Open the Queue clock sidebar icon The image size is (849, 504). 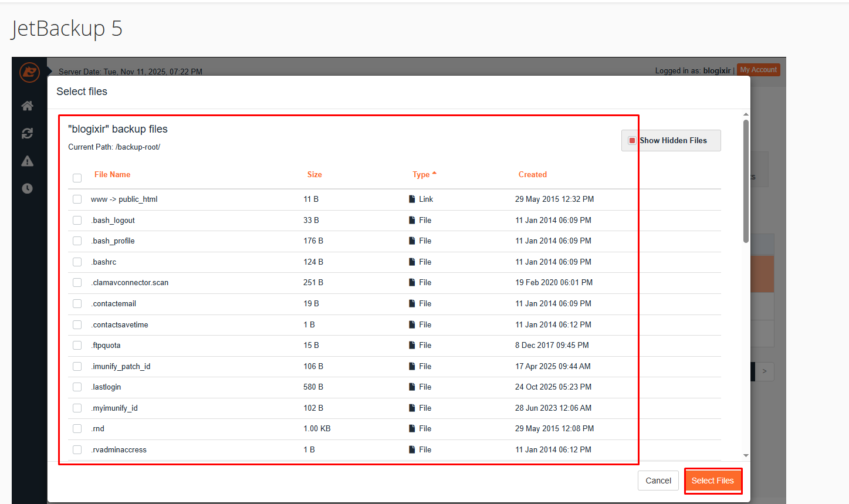[x=27, y=188]
